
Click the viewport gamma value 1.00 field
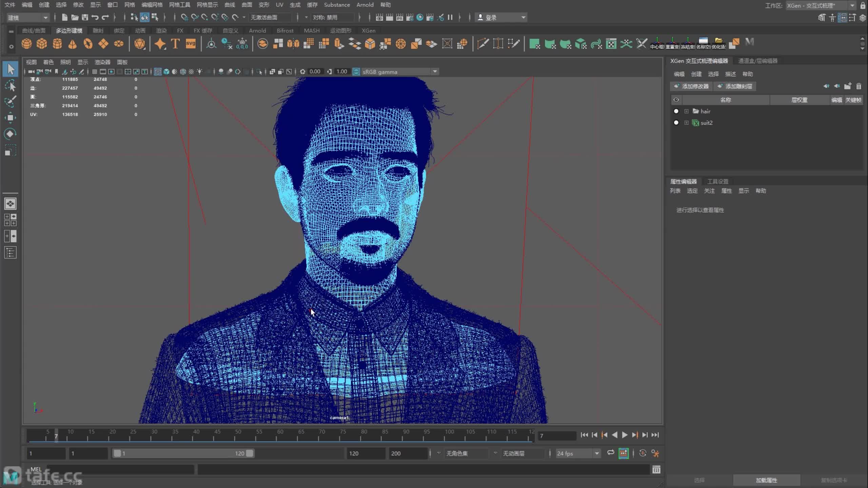[341, 72]
